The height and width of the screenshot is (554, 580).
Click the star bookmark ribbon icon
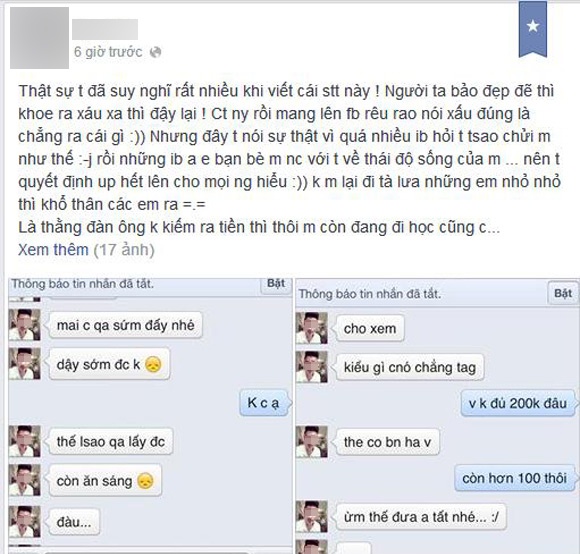pos(533,29)
